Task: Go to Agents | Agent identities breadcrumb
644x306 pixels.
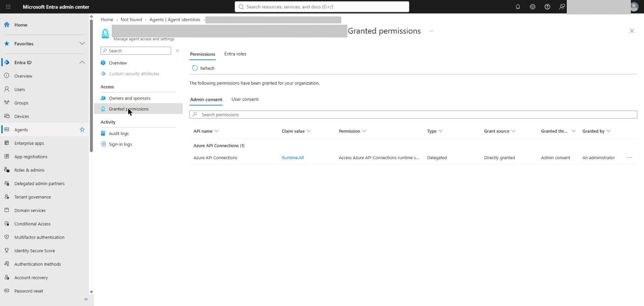Action: [175, 20]
